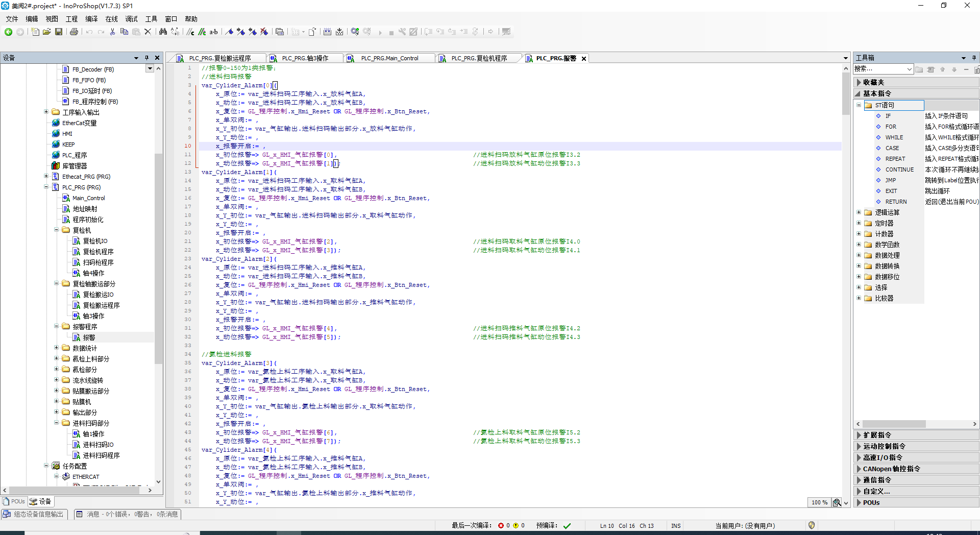Click device tree horizontal scrollbar
Image resolution: width=980 pixels, height=535 pixels.
point(75,490)
